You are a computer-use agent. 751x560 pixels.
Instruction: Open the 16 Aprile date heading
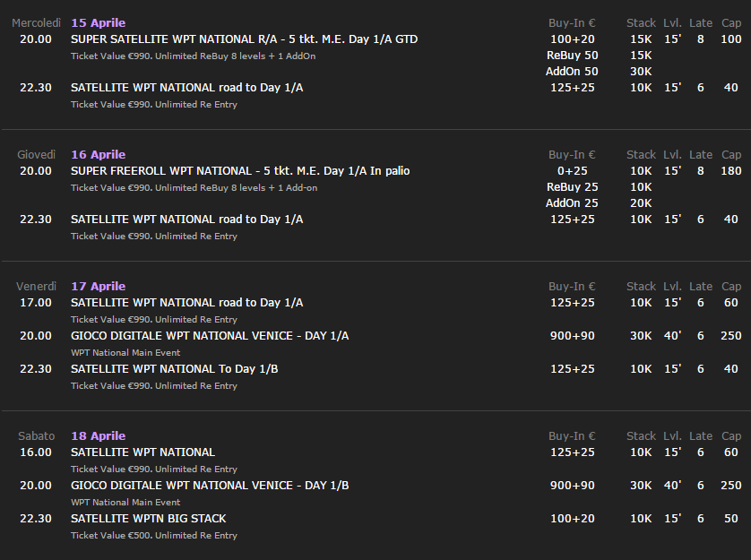99,155
